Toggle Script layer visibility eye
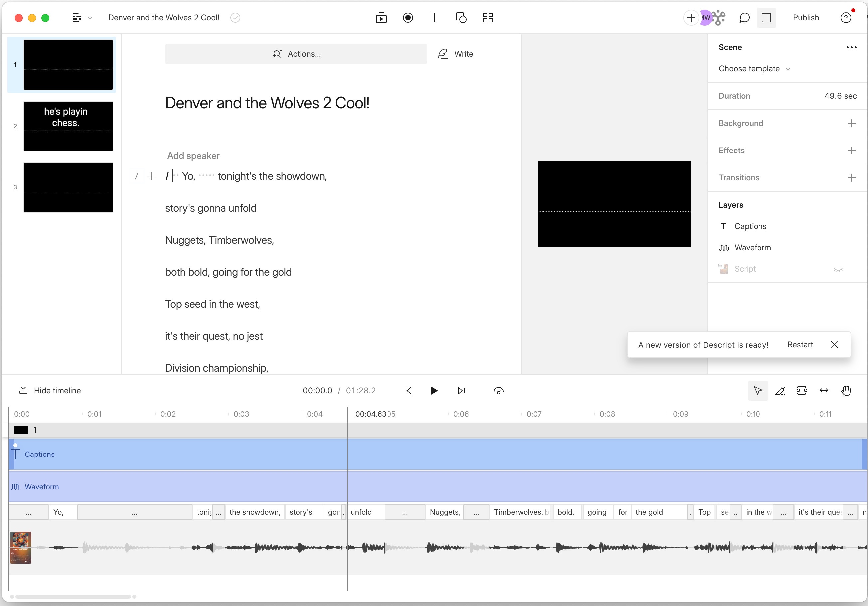868x606 pixels. click(x=838, y=269)
